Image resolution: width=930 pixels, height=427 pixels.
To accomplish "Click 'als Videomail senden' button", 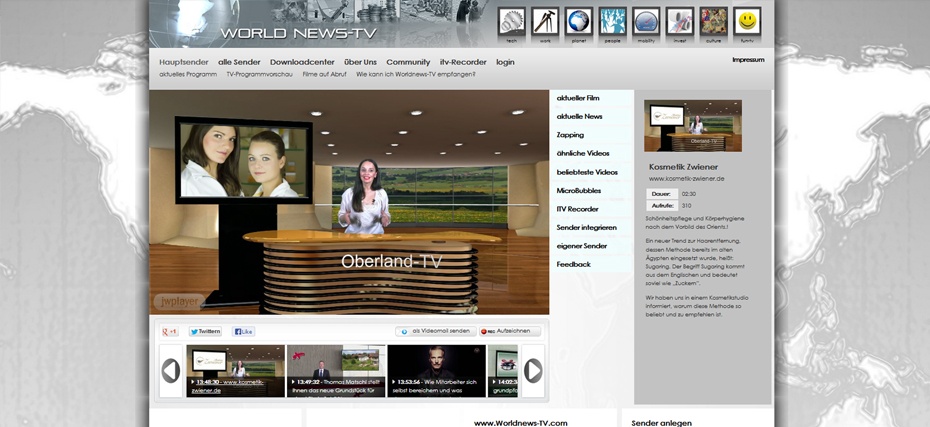I will (x=436, y=332).
